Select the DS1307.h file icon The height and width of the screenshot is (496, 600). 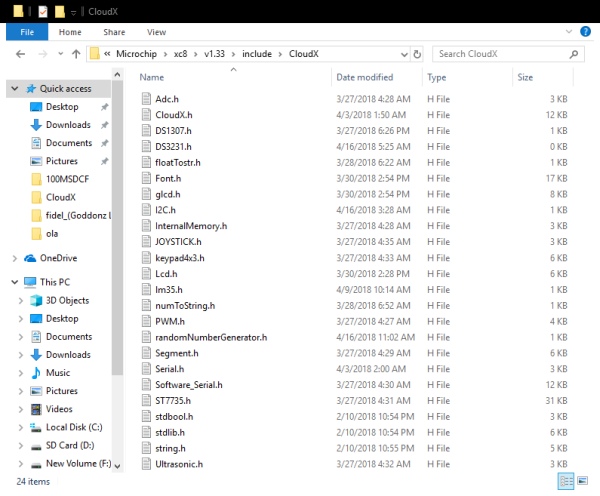pos(146,131)
